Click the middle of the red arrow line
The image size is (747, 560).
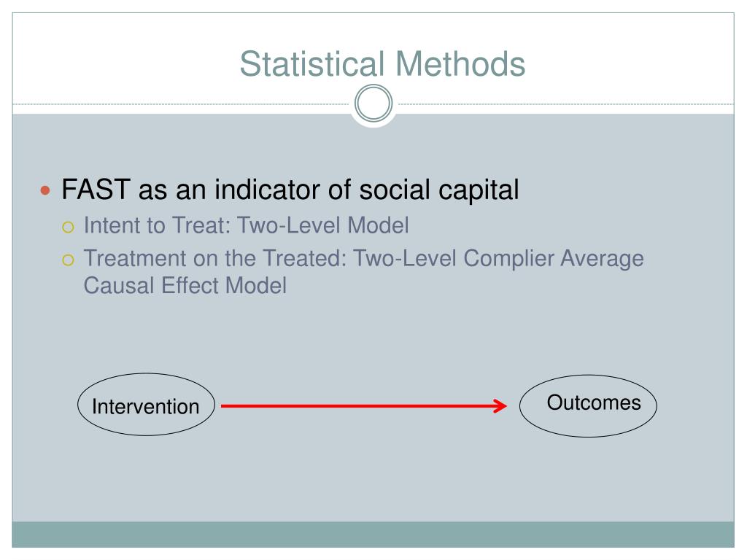pos(361,406)
